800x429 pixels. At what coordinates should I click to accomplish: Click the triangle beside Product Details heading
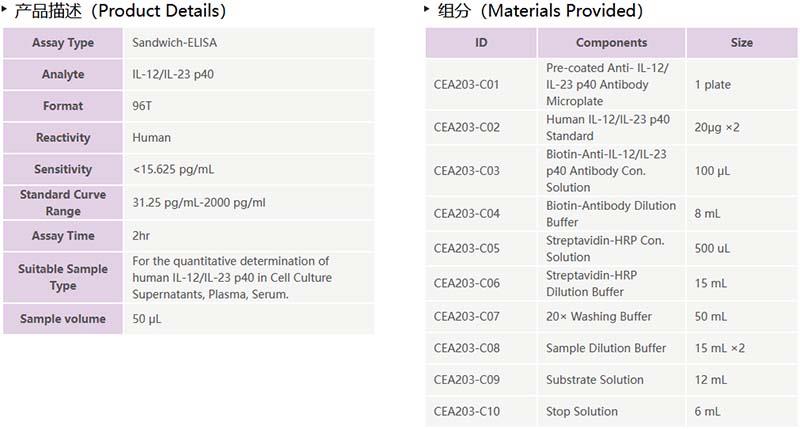6,10
